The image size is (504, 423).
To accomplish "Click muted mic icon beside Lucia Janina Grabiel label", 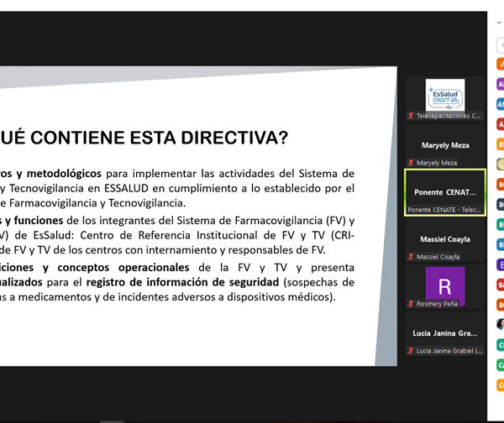I will [x=411, y=351].
